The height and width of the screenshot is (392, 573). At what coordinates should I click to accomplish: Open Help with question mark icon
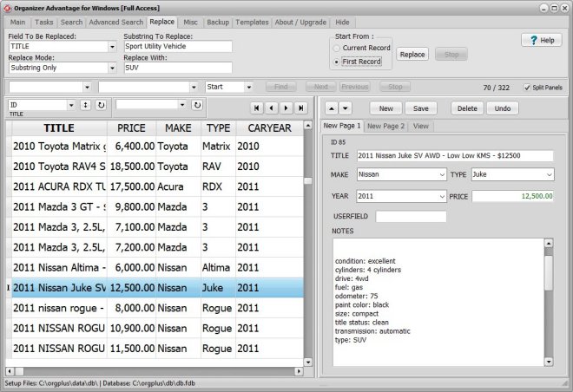pos(542,40)
